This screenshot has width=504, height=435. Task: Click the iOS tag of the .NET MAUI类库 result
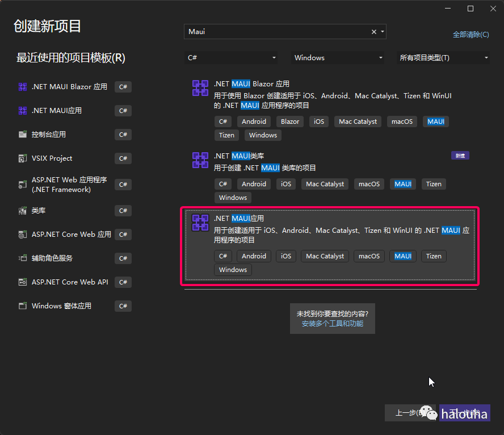point(285,184)
